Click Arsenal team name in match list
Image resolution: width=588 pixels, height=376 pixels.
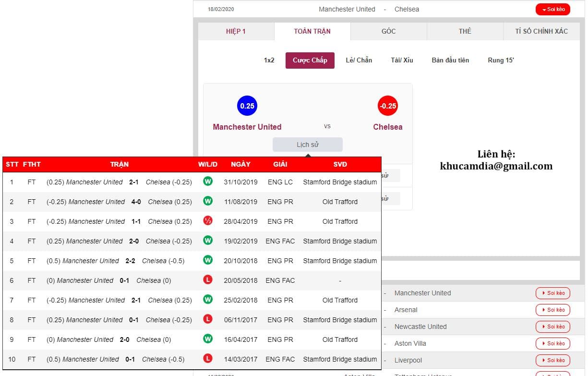click(406, 310)
